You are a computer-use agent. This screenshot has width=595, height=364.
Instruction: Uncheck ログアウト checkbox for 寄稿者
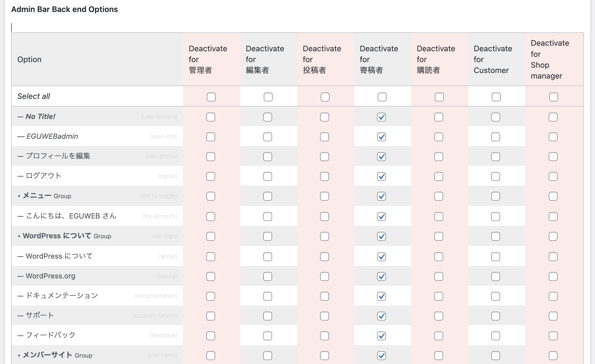pos(382,176)
